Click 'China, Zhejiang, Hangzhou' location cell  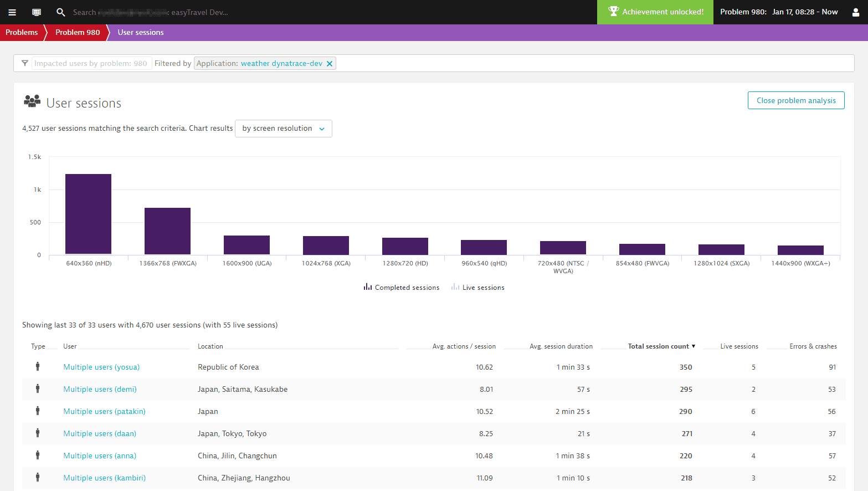pyautogui.click(x=244, y=478)
